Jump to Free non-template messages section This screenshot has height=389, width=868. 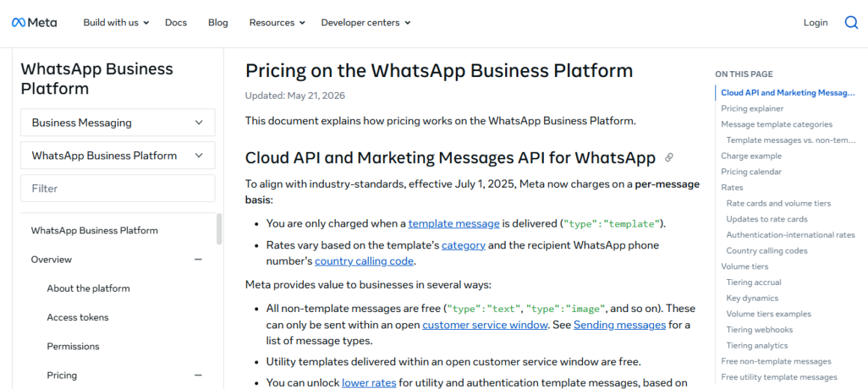pyautogui.click(x=776, y=361)
